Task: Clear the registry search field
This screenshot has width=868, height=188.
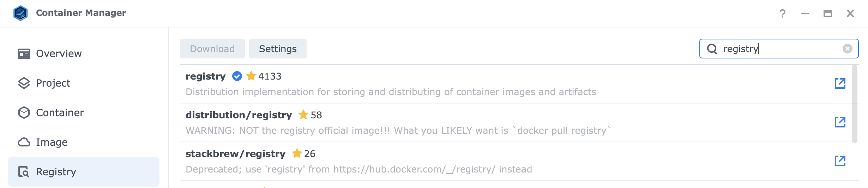Action: click(848, 49)
